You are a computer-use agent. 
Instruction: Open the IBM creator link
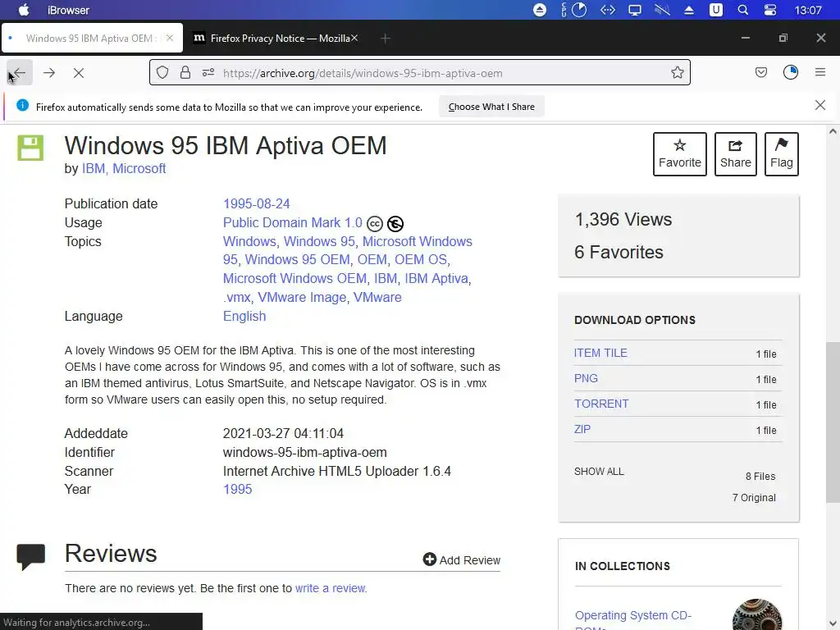[x=94, y=168]
